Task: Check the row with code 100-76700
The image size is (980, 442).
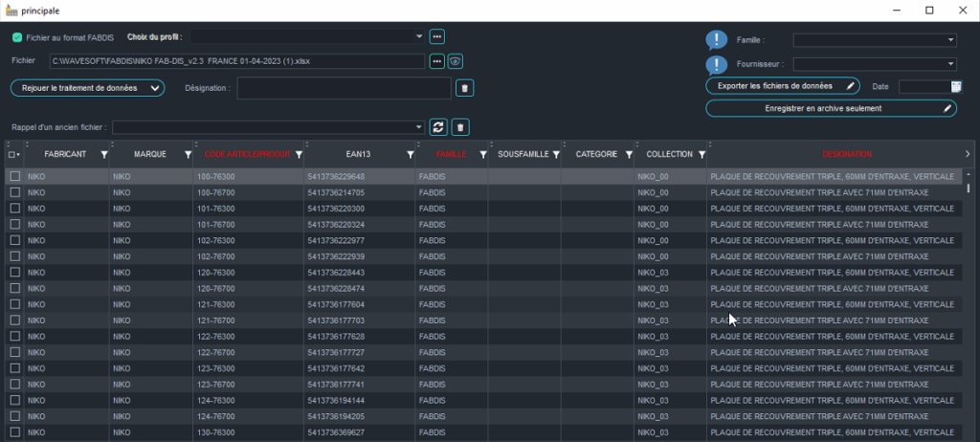Action: pos(15,192)
